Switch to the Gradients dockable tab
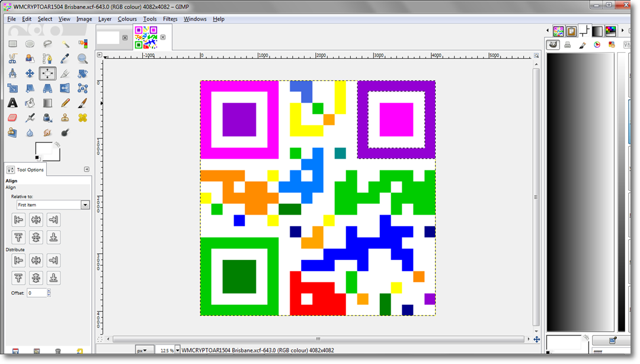The image size is (640, 364). pos(597,31)
